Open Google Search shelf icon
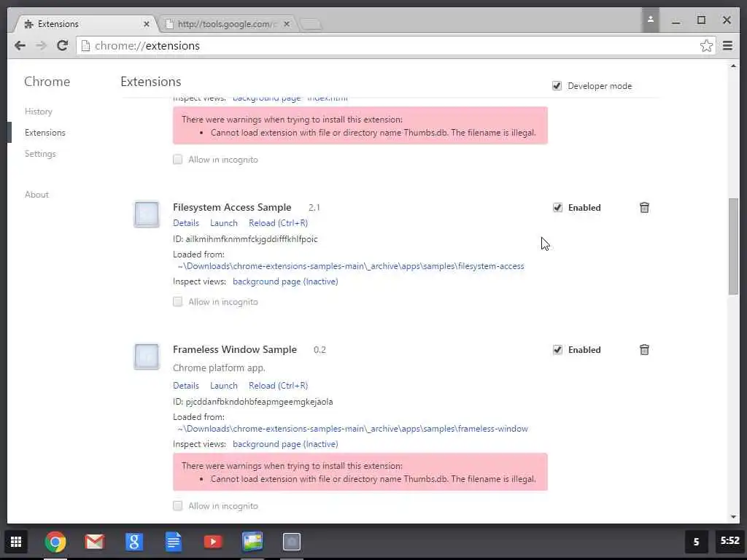This screenshot has height=560, width=747. (x=134, y=542)
